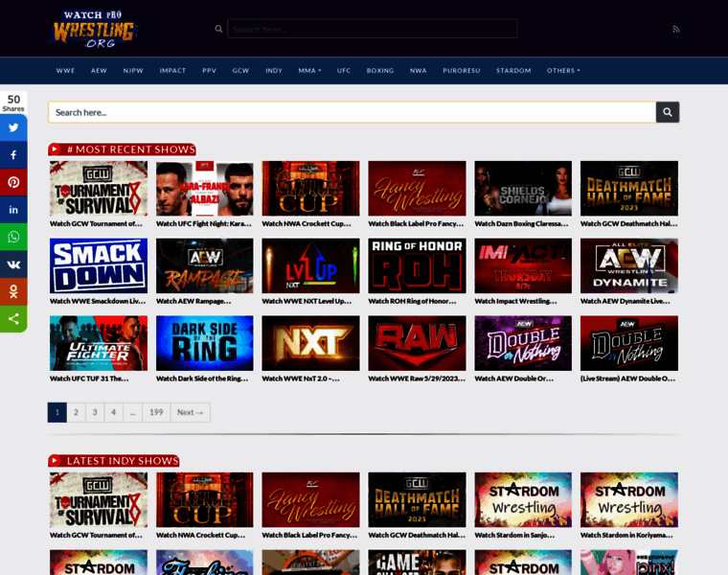Open the UFC menu item
728x575 pixels.
[344, 71]
